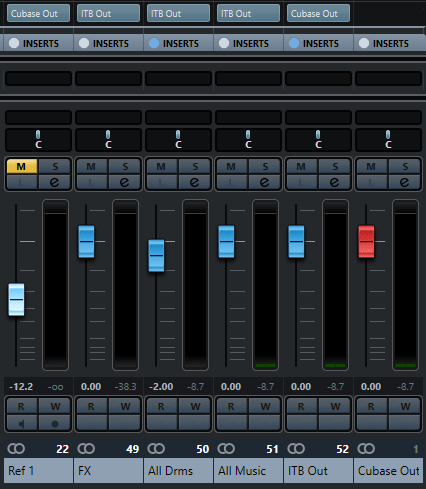Image resolution: width=426 pixels, height=489 pixels.
Task: Open output routing 'ITB Out' for All Music
Action: click(x=248, y=13)
